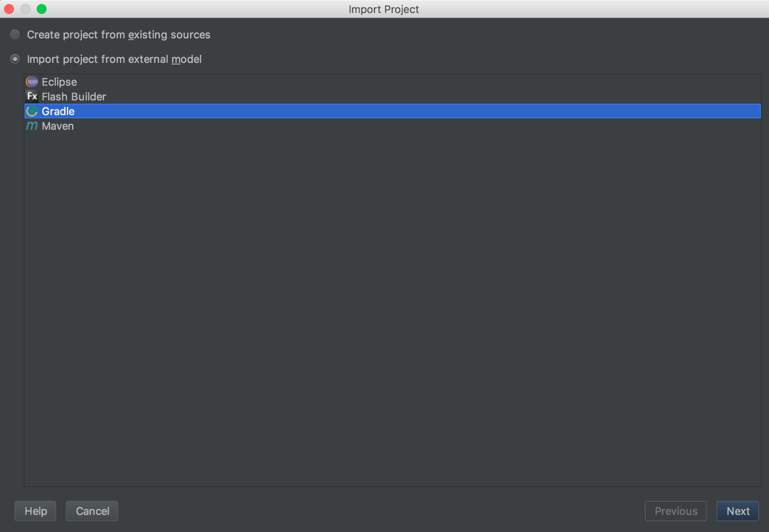The height and width of the screenshot is (532, 769).
Task: Choose the Eclipse external model entry
Action: point(393,82)
